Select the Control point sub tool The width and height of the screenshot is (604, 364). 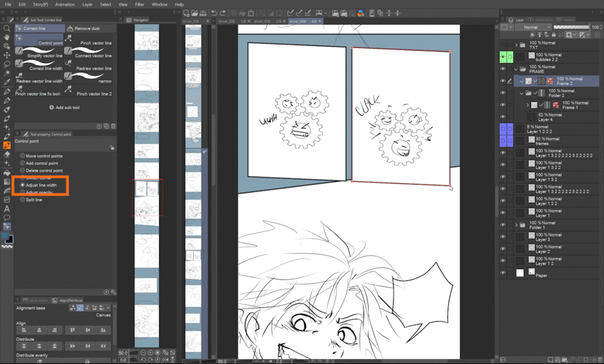pos(39,40)
